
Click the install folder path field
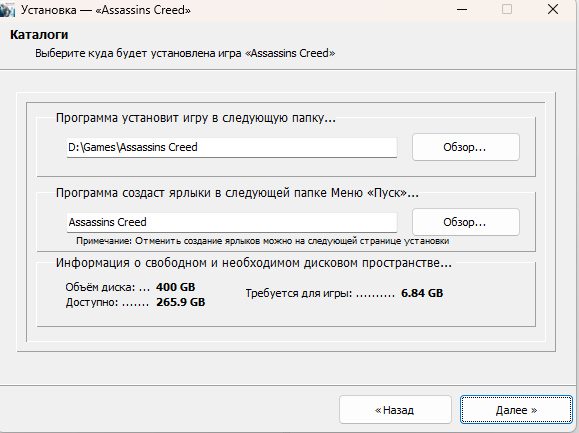click(232, 148)
